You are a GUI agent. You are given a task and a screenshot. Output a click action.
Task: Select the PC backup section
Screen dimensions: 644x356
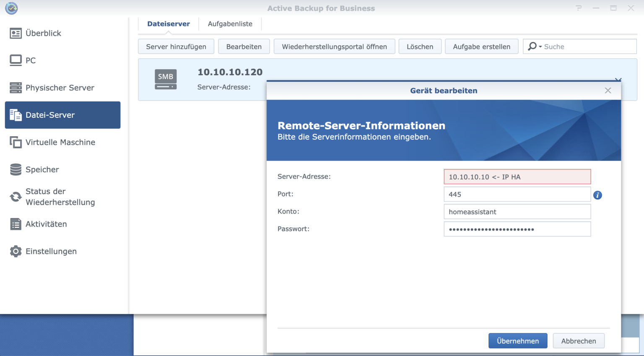click(30, 60)
